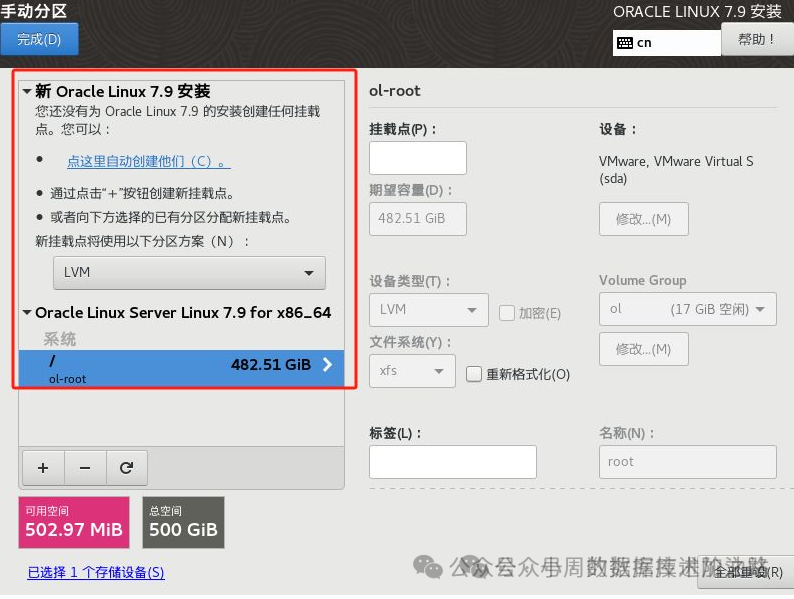Click the 可用空间 502.97 MiB box
Image resolution: width=794 pixels, height=599 pixels.
tap(74, 523)
